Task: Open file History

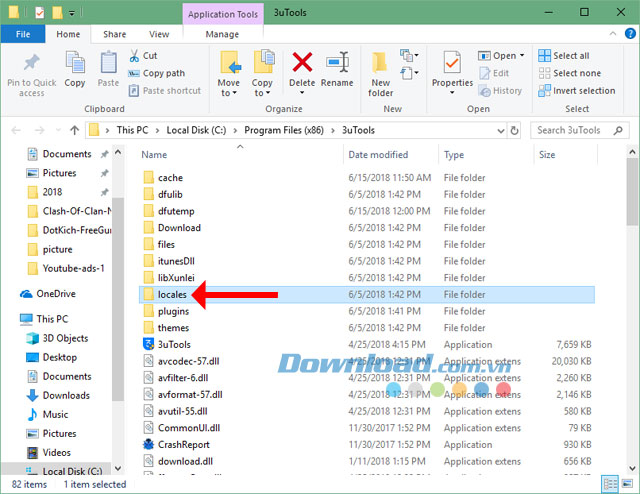Action: pos(500,91)
